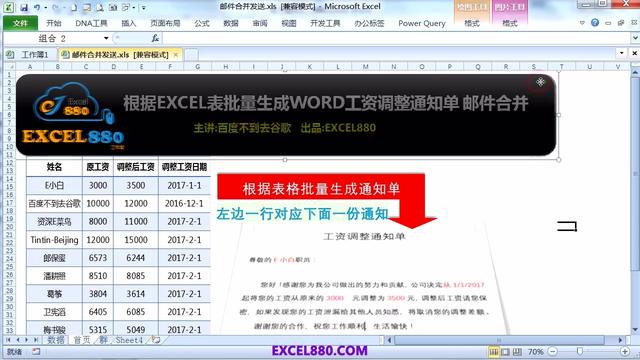Screen dimensions: 640x360
Task: Click the 原工资 header cell
Action: tap(98, 167)
